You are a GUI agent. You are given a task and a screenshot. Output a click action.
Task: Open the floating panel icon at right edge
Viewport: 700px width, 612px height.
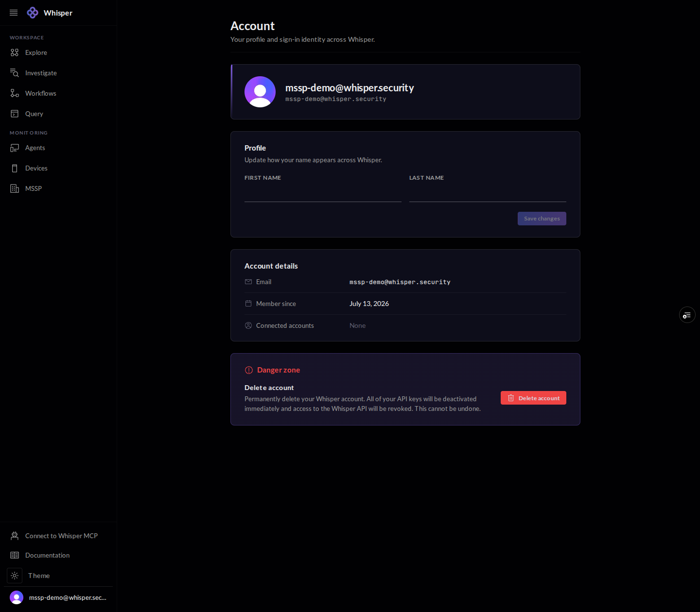coord(687,315)
